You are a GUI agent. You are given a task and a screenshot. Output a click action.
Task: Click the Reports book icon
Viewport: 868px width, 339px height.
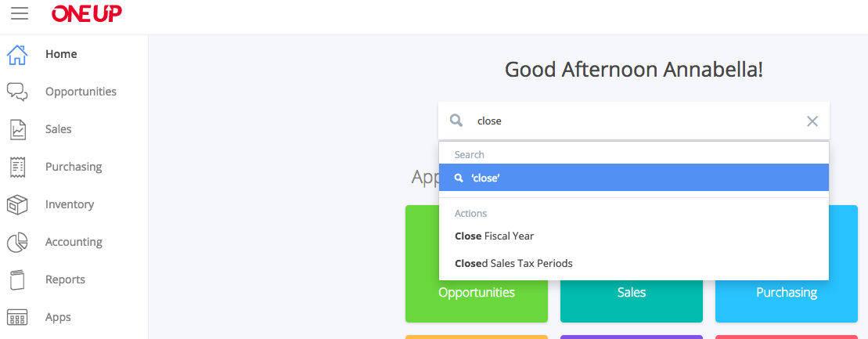click(x=17, y=279)
